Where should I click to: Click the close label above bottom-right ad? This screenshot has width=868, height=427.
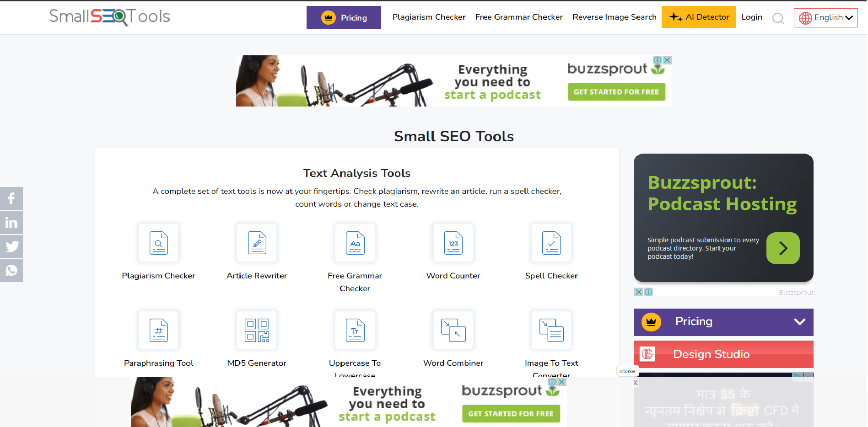point(627,371)
